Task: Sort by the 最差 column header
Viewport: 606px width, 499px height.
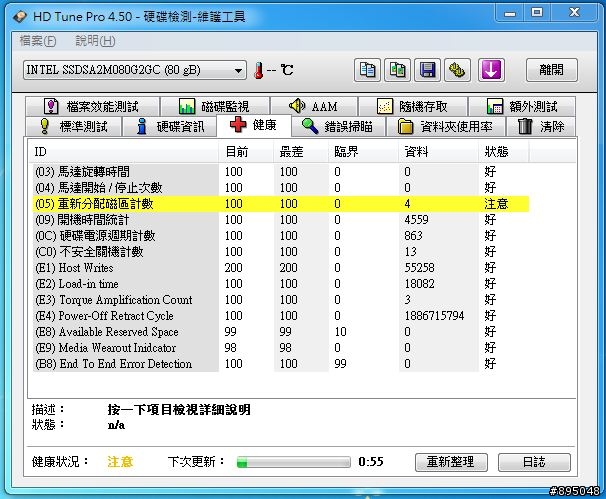Action: coord(301,152)
